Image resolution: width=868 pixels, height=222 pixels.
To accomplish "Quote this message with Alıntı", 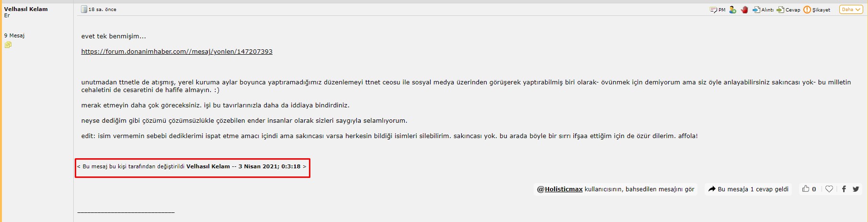I will pos(763,10).
